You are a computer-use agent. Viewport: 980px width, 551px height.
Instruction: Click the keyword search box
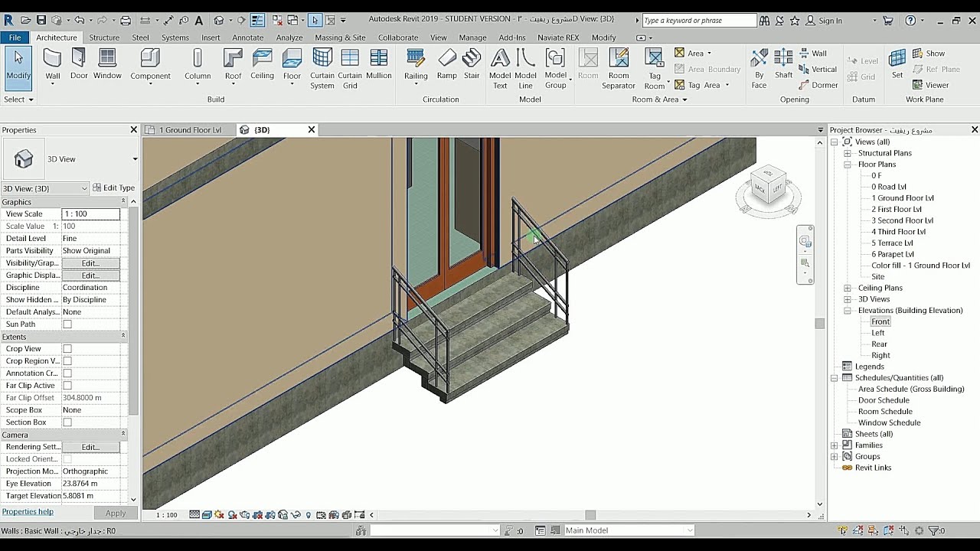[x=698, y=21]
